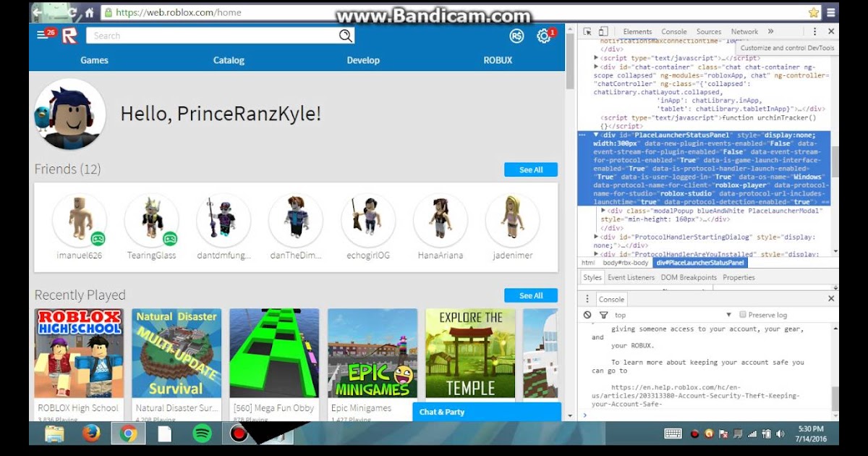Open the Roblox hamburger navigation menu
Image resolution: width=868 pixels, height=456 pixels.
(42, 35)
